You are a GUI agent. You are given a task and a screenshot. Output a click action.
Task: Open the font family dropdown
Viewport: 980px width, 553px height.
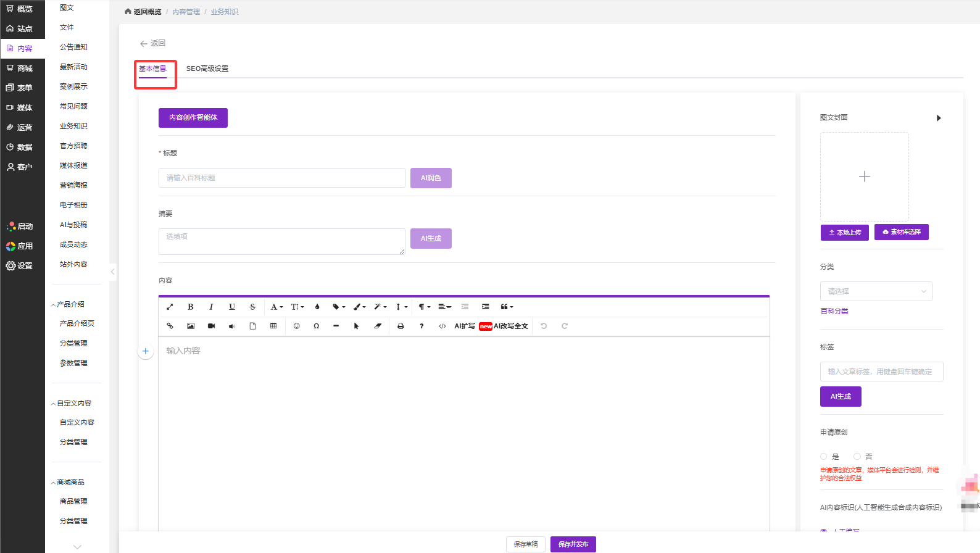(x=276, y=307)
